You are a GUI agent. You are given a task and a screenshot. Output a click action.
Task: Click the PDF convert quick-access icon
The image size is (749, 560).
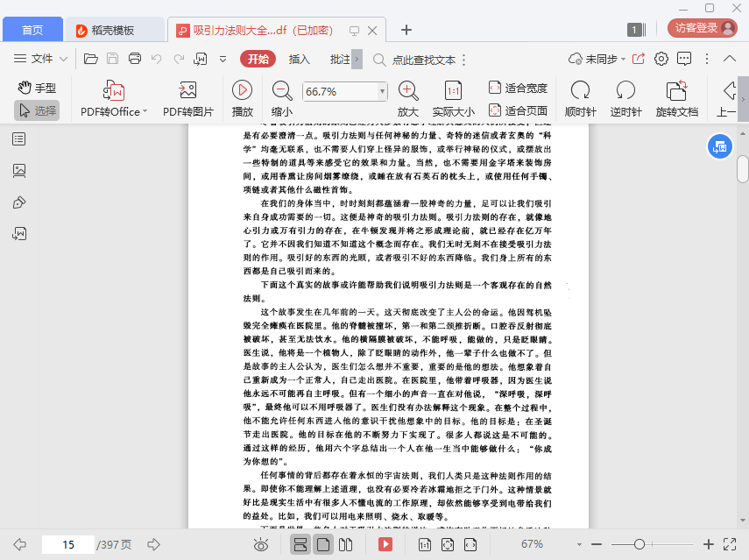point(200,59)
